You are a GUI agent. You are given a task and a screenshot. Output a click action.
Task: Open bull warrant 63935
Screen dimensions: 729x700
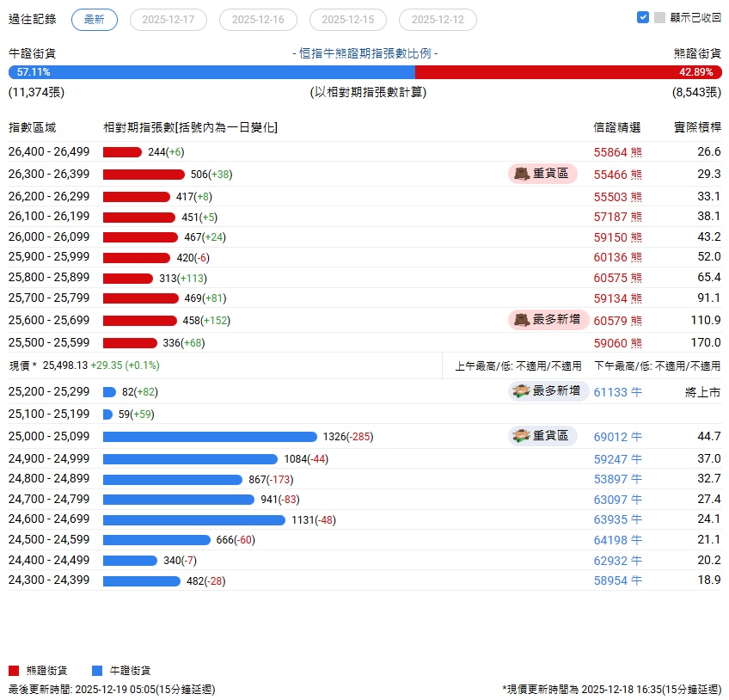click(x=617, y=519)
